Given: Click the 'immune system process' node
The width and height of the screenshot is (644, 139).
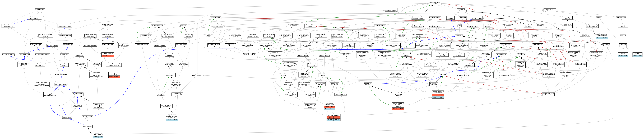Looking at the screenshot, I should pos(567,18).
